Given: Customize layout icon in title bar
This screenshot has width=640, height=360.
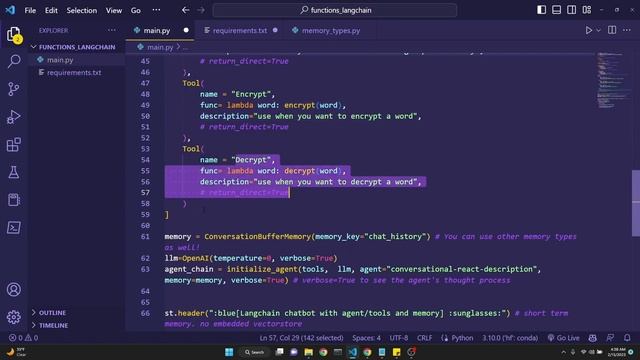Looking at the screenshot, I should [587, 10].
